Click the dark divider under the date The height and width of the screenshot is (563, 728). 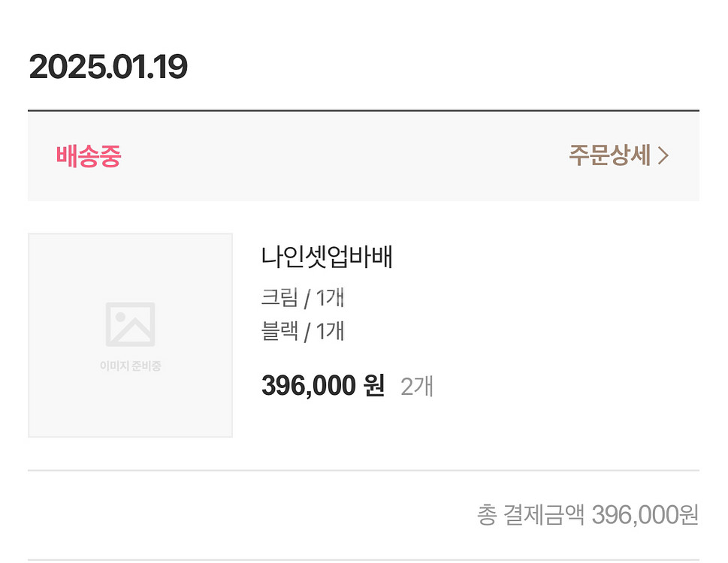364,110
